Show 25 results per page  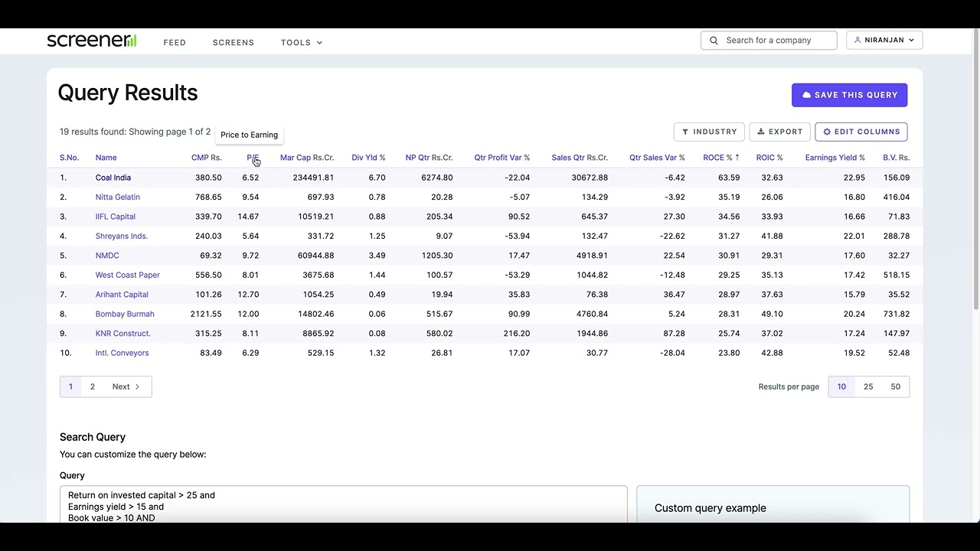click(x=868, y=386)
